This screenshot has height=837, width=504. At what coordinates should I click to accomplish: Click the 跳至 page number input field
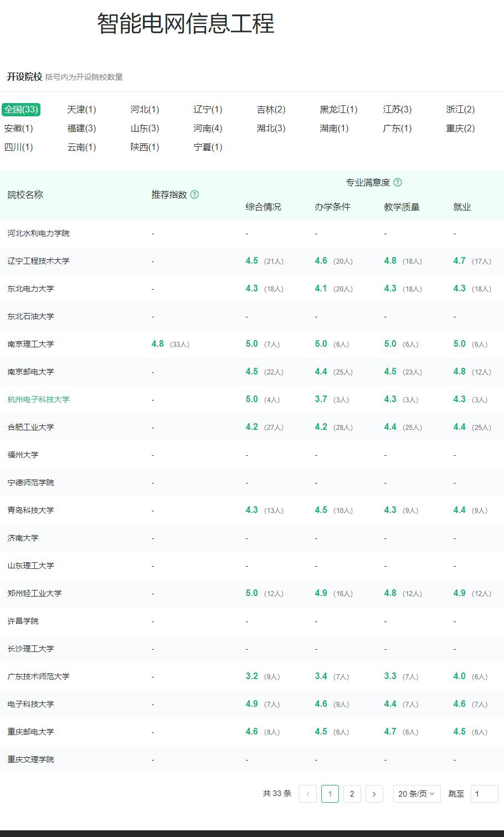[484, 793]
